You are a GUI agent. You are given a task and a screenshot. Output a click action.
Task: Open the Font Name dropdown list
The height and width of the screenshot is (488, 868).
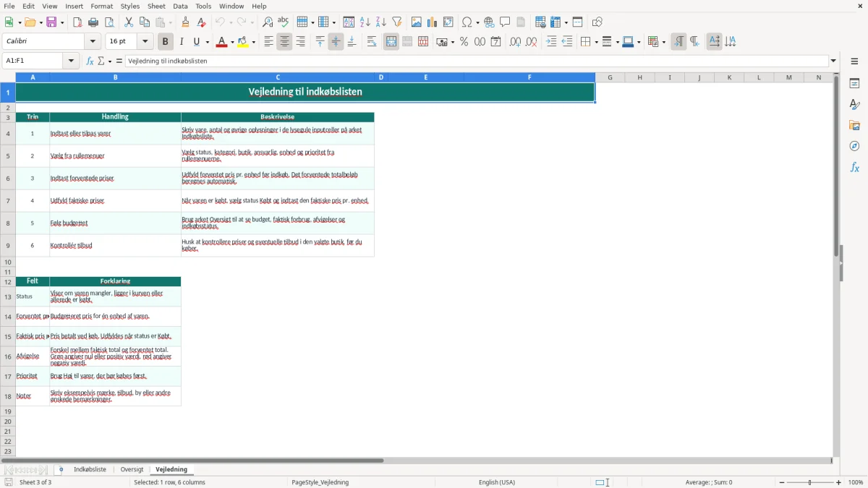click(x=92, y=42)
